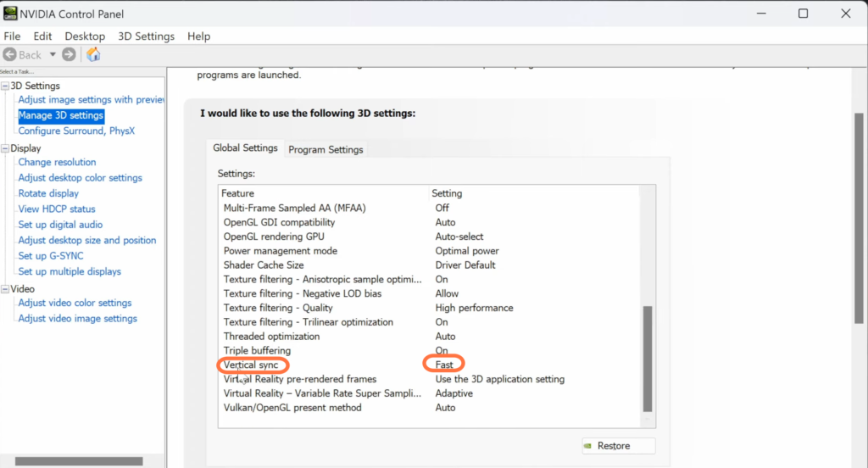
Task: Select the Multi-Frame Sampled AA (MFAA) row
Action: click(x=429, y=209)
